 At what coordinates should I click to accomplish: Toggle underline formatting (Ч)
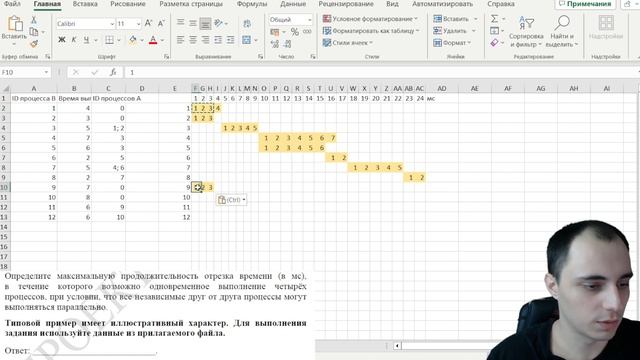pos(86,40)
